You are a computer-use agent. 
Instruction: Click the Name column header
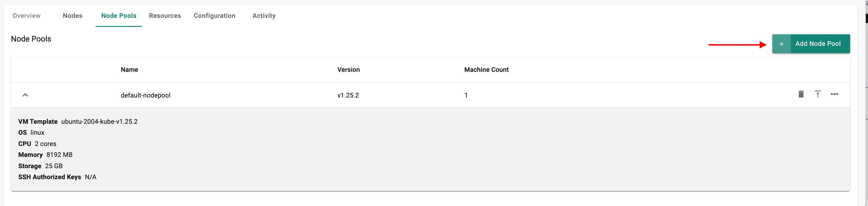(x=129, y=70)
